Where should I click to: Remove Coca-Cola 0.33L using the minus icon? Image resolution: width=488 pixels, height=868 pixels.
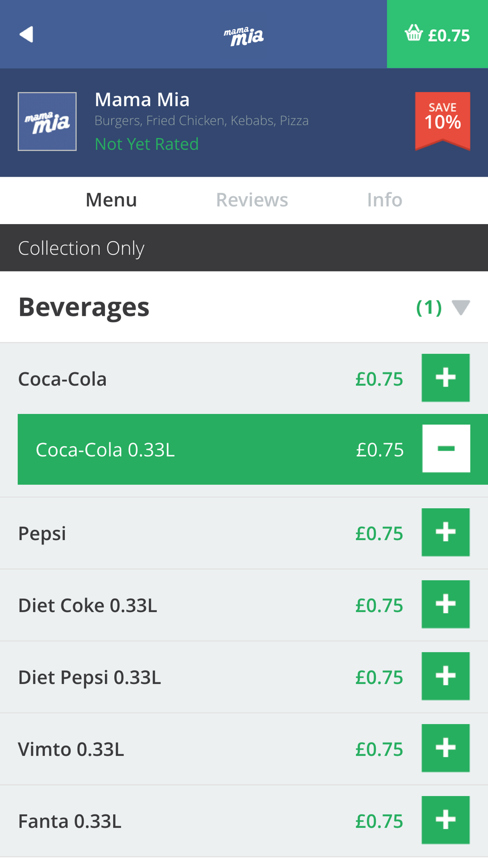[x=446, y=449]
